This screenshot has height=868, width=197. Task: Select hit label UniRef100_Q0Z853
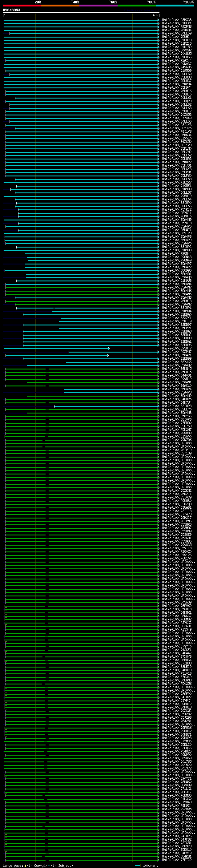(x=177, y=115)
